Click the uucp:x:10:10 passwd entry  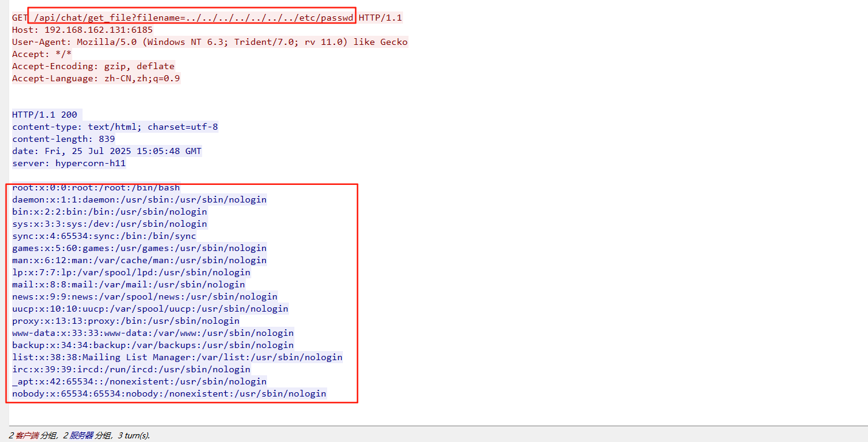[151, 309]
